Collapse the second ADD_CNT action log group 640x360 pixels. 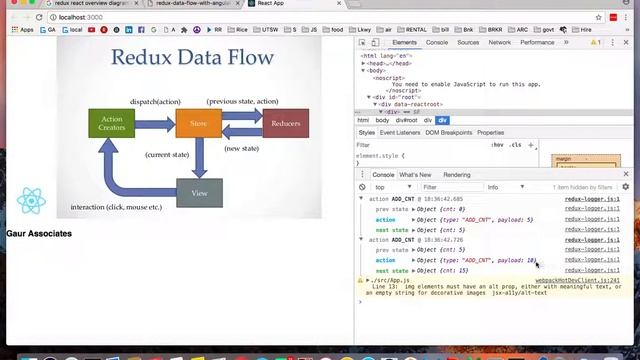coord(361,239)
